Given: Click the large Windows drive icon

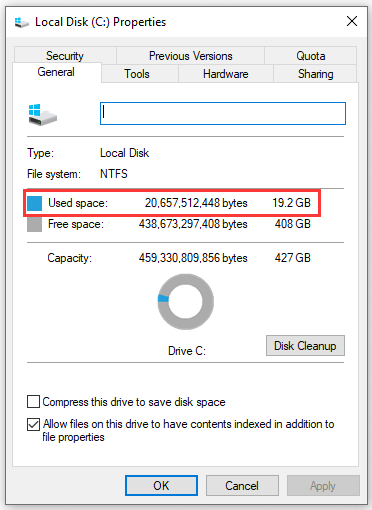Looking at the screenshot, I should (x=43, y=115).
